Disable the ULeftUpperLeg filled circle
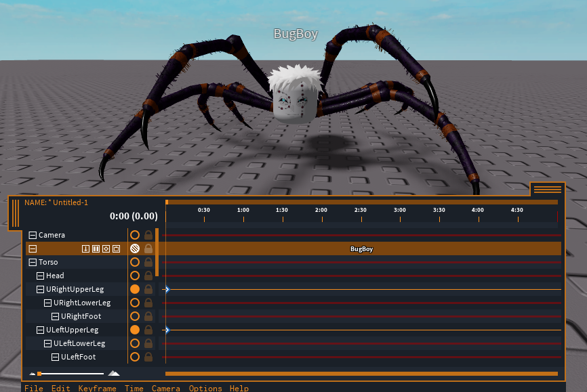 (135, 330)
